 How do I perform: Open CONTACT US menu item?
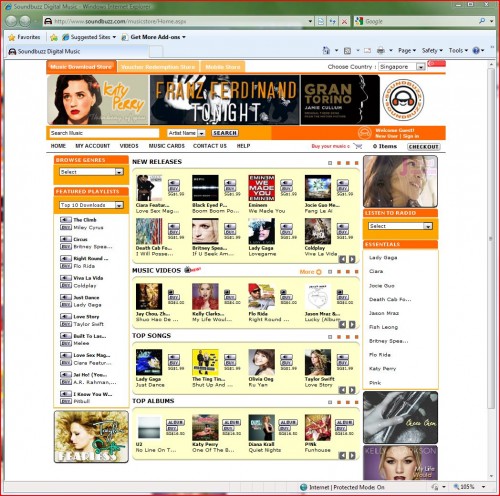tap(210, 146)
